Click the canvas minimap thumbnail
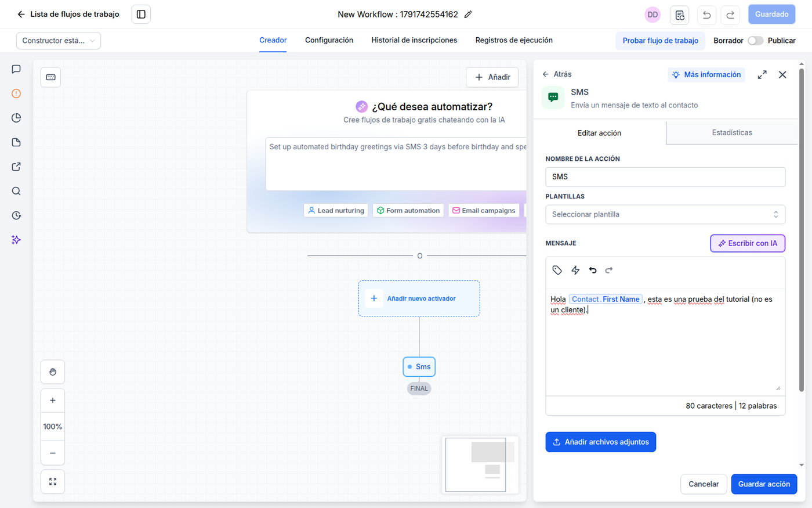812x508 pixels. pyautogui.click(x=480, y=465)
